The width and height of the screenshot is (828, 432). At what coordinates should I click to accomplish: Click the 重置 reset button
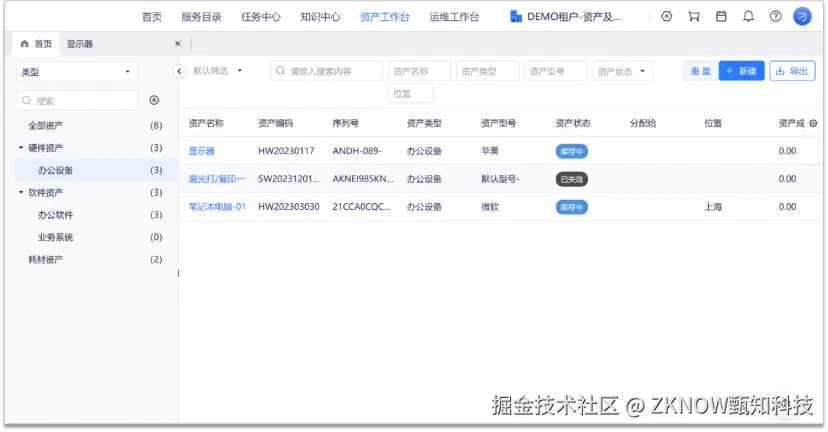[x=701, y=71]
